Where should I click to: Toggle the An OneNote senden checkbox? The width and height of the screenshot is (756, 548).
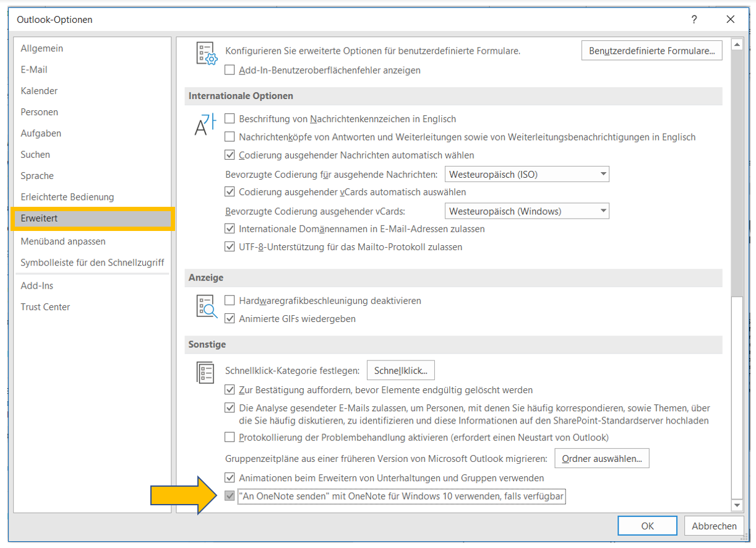point(230,496)
